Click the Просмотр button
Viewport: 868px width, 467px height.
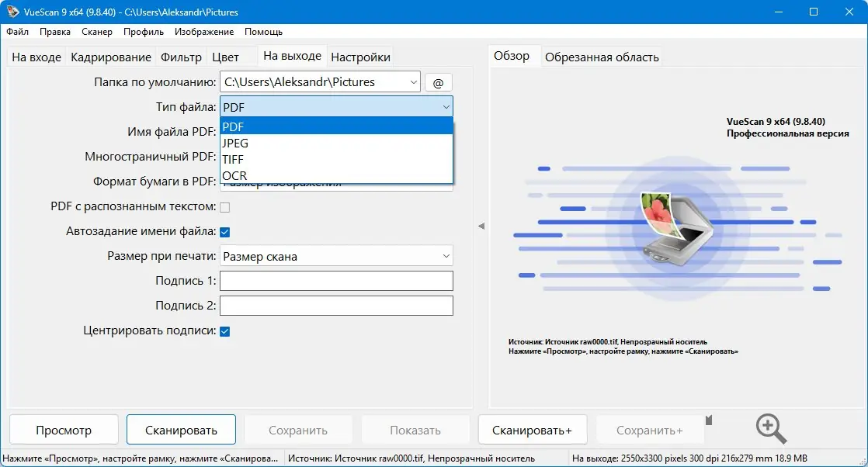64,430
